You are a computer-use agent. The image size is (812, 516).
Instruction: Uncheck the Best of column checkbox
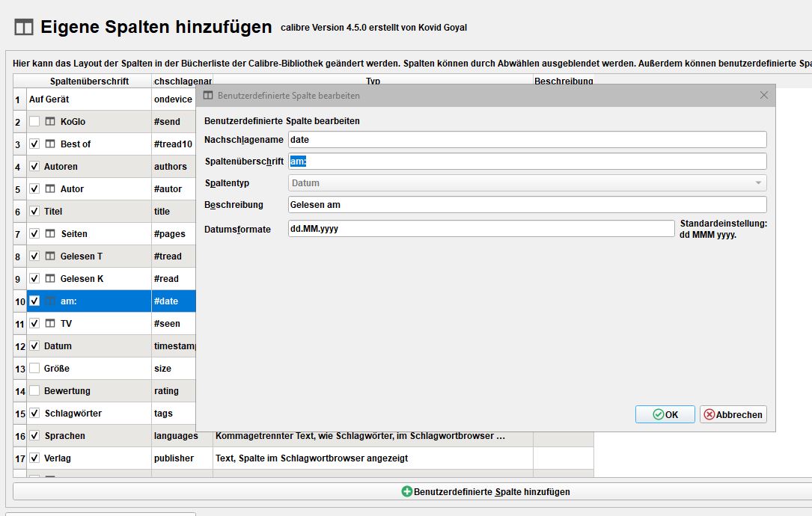coord(34,144)
